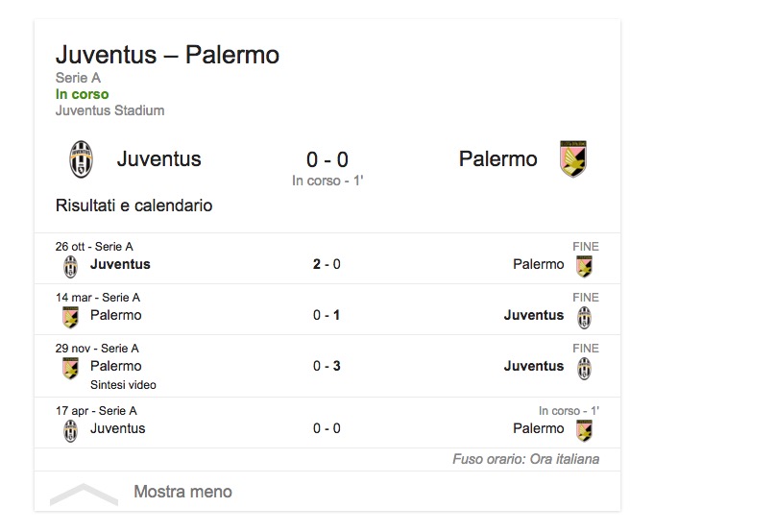Open the 0 - 3 result from 29 nov
775x532 pixels.
point(327,366)
